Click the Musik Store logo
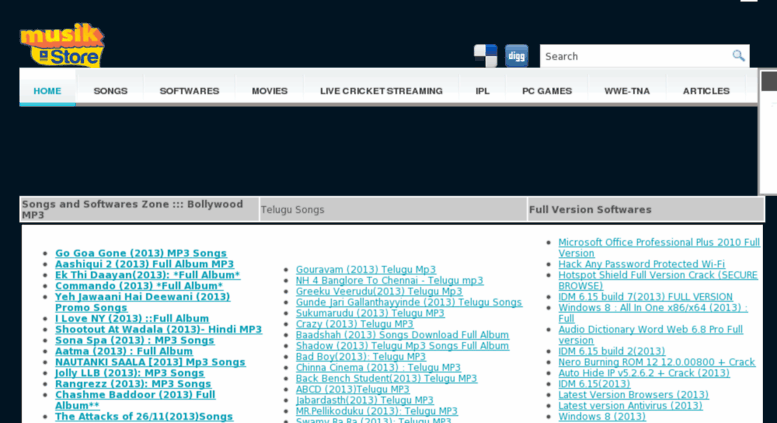This screenshot has height=423, width=777. (x=61, y=44)
